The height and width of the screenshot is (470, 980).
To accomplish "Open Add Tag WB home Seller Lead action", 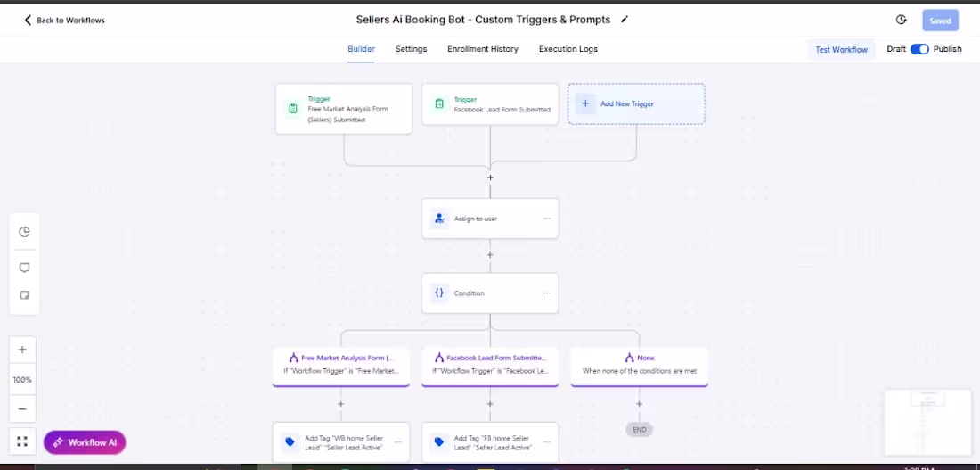I will pyautogui.click(x=340, y=442).
